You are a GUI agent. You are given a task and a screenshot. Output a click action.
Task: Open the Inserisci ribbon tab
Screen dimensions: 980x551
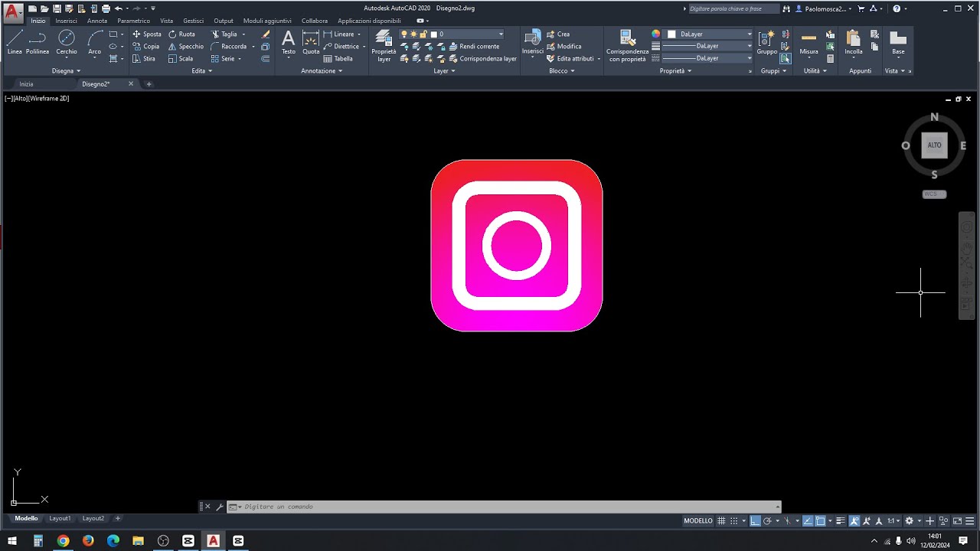pyautogui.click(x=66, y=21)
